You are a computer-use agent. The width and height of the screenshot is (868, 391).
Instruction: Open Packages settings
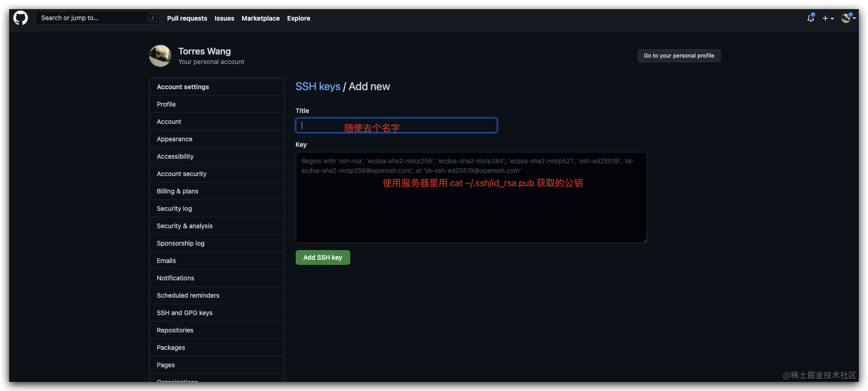click(217, 348)
